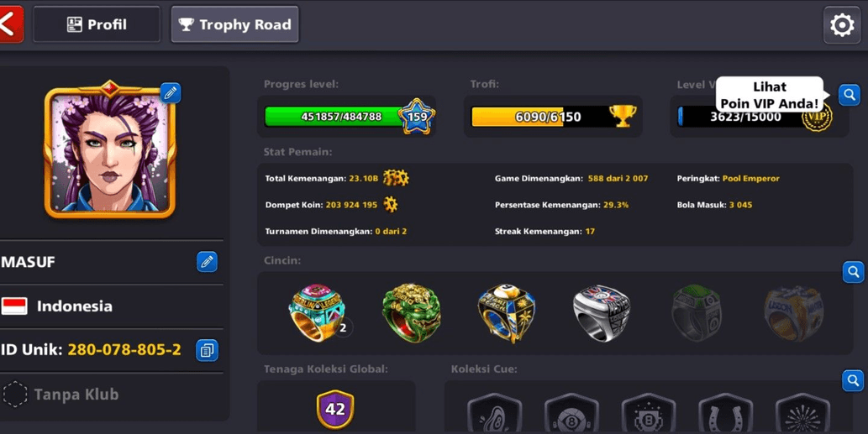This screenshot has height=434, width=868.
Task: Click the Indonesia country flag row
Action: point(111,306)
